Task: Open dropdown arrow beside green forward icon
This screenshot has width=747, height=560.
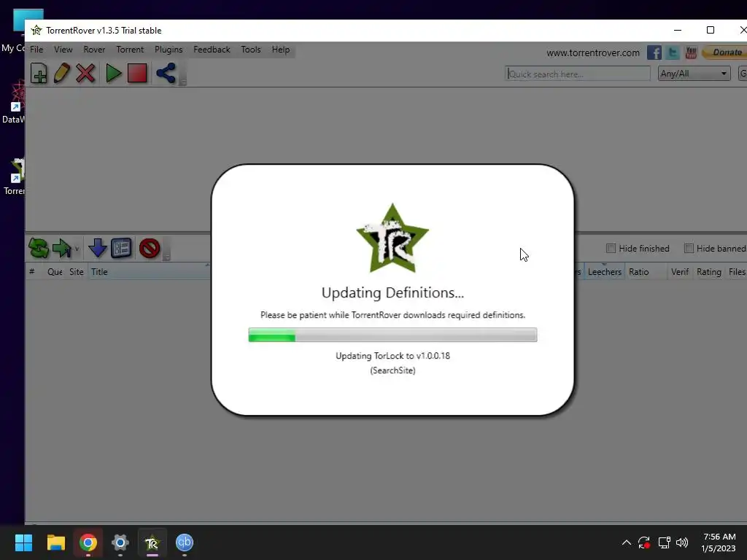Action: point(77,249)
